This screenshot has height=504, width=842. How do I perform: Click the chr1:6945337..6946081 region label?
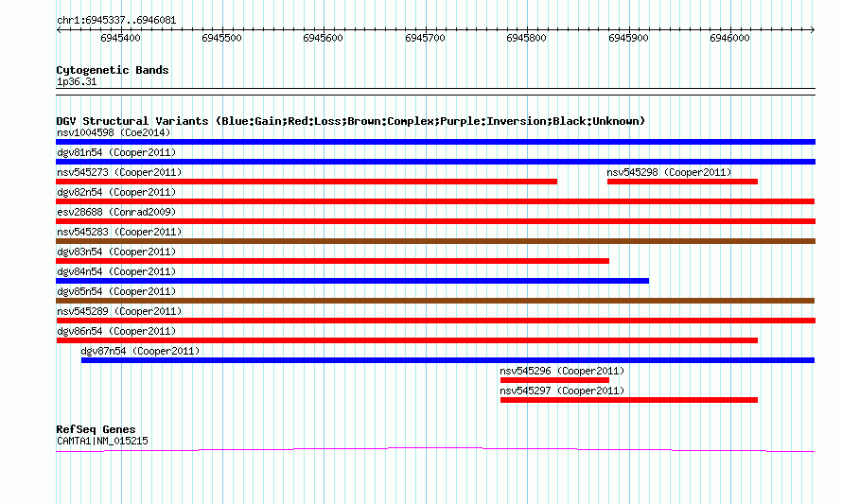(116, 21)
